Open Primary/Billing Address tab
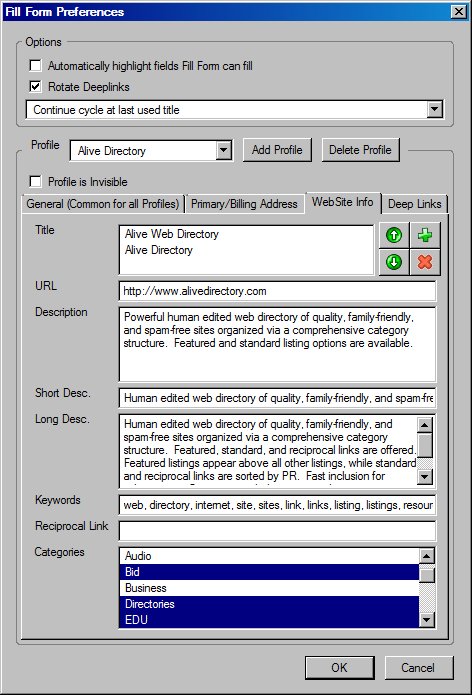The height and width of the screenshot is (695, 472). coord(244,204)
